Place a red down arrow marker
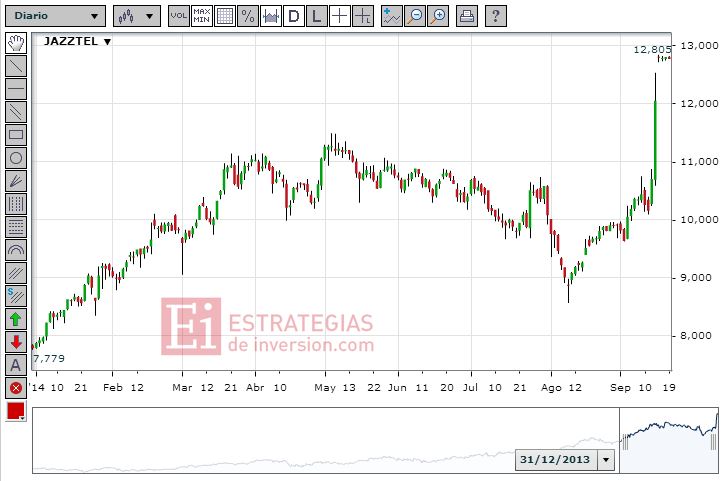Screen dimensions: 723x481 [x=16, y=342]
